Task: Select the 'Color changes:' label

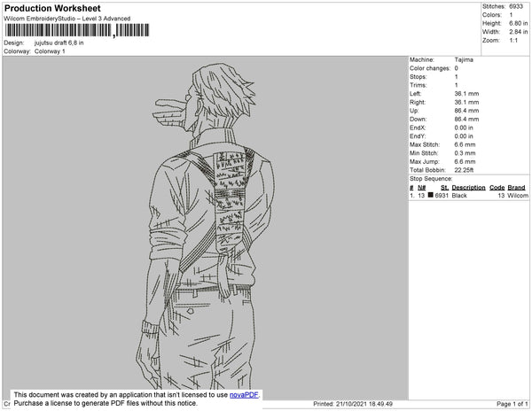Action: pyautogui.click(x=430, y=68)
